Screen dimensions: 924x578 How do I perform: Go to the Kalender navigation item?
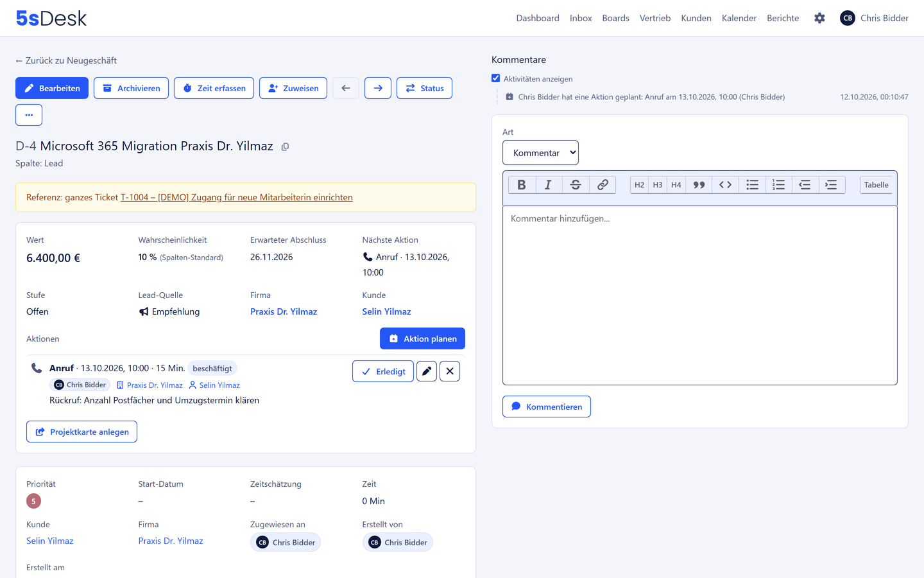[x=739, y=18]
